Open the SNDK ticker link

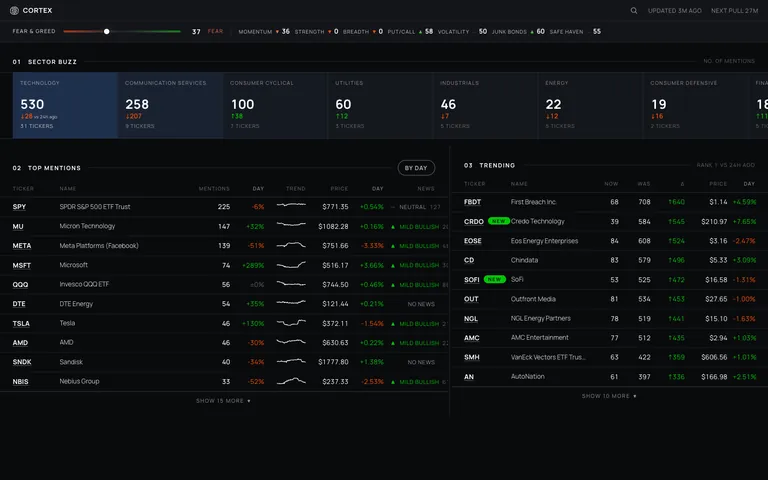click(22, 362)
